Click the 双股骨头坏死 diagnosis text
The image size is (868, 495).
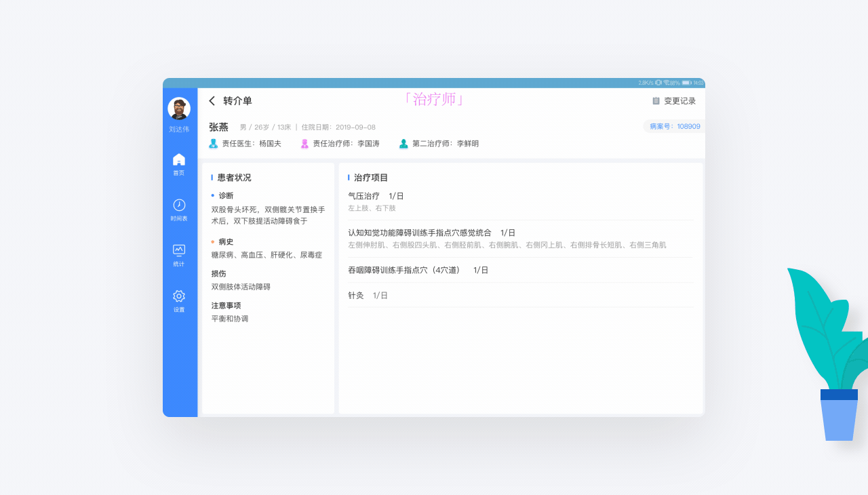click(269, 216)
